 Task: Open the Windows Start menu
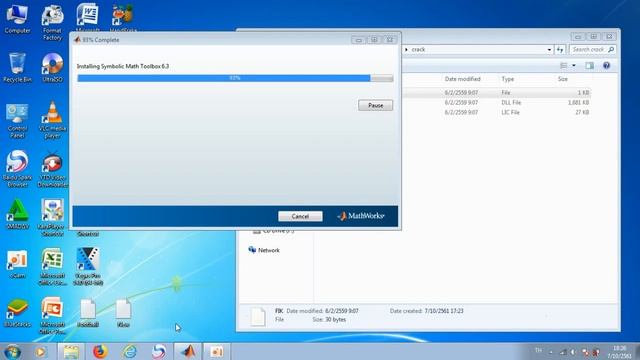click(x=12, y=351)
